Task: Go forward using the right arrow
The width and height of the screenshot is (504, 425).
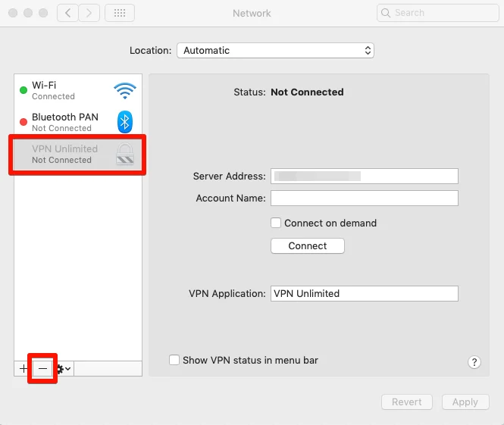Action: coord(89,13)
